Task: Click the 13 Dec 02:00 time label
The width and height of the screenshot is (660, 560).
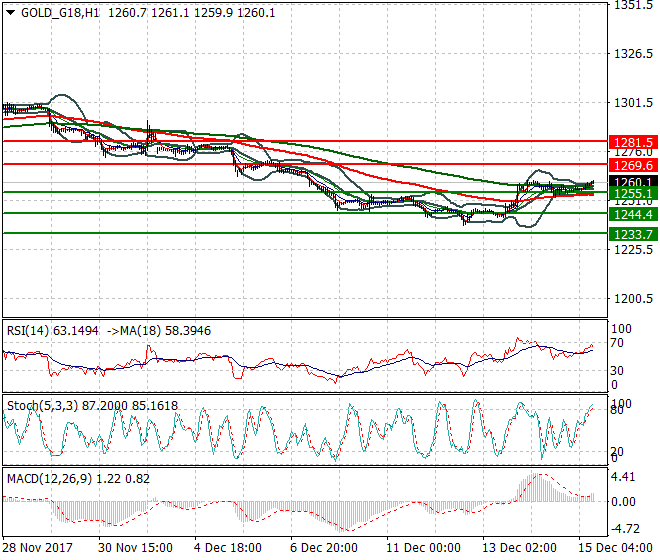Action: point(519,548)
